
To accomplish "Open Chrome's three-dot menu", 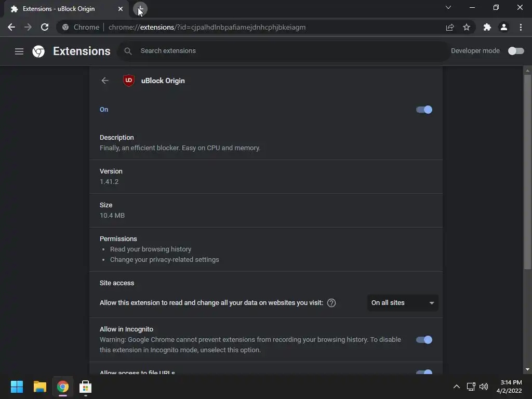I will [521, 27].
